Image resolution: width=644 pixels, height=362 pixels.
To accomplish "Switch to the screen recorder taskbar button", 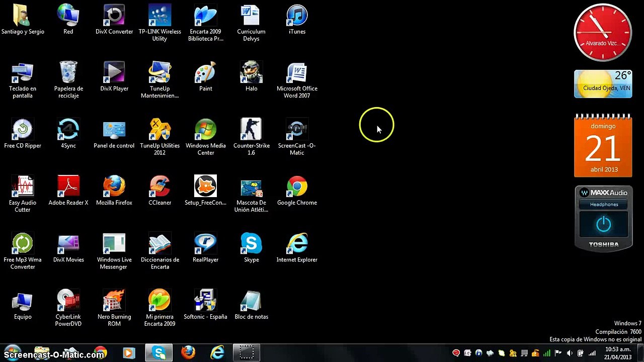I will click(x=247, y=353).
